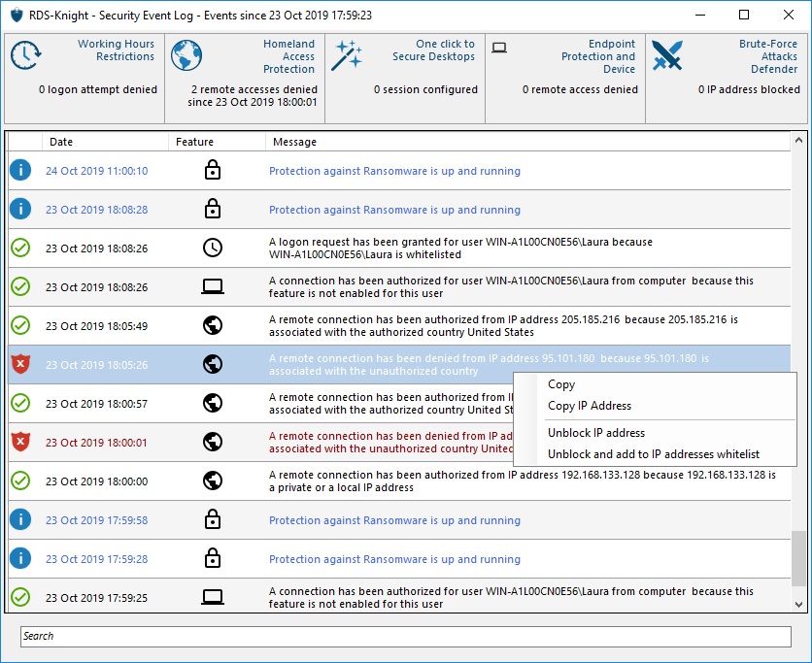Screen dimensions: 812x663
Task: Open Working Hours Restrictions panel
Action: click(85, 79)
